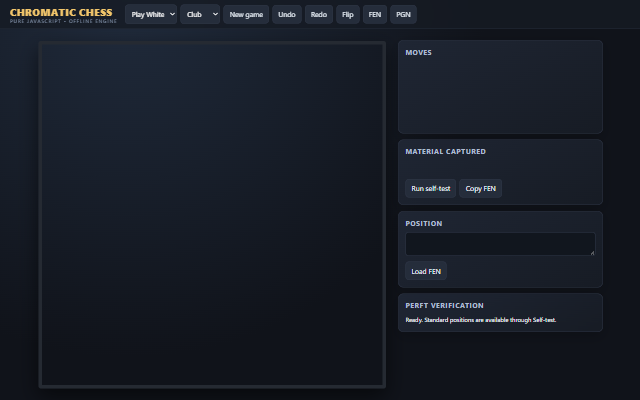Click the PGN toolbar button
This screenshot has height=400, width=640.
(x=403, y=14)
